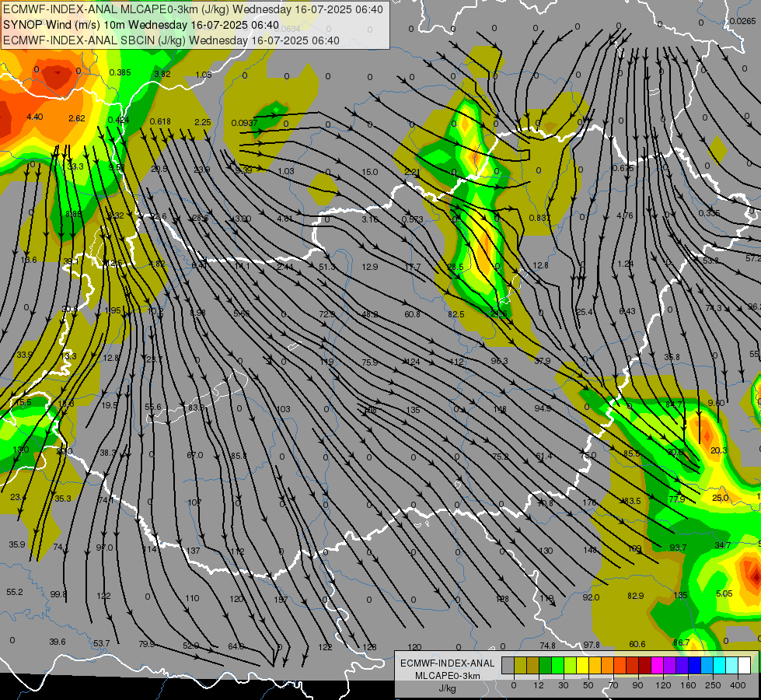
Task: Click the map value 4.40
Action: pyautogui.click(x=35, y=117)
